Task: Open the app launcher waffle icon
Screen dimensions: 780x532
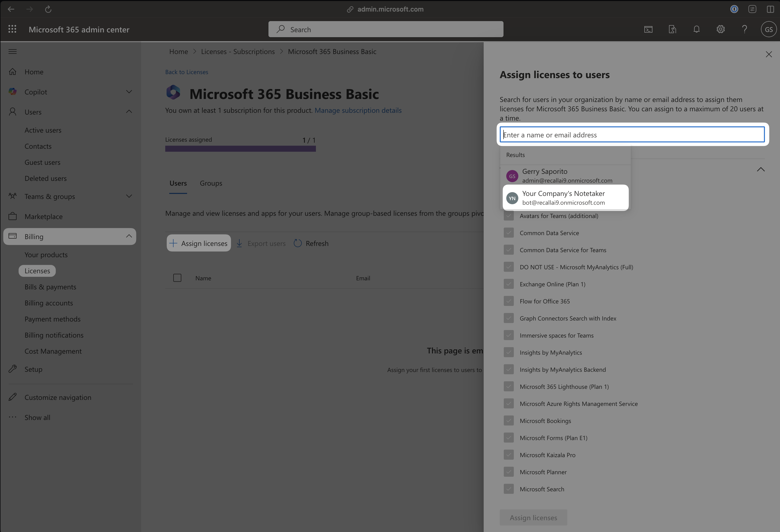Action: point(12,29)
